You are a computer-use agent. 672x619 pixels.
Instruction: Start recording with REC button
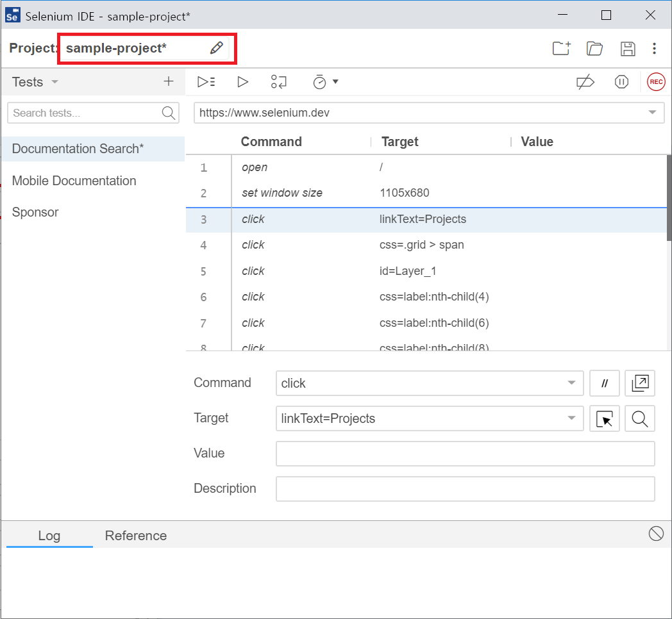coord(656,82)
